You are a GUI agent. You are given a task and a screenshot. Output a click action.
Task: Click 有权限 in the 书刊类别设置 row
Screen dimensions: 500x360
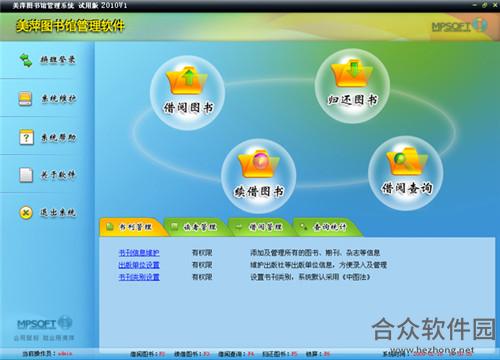point(202,277)
